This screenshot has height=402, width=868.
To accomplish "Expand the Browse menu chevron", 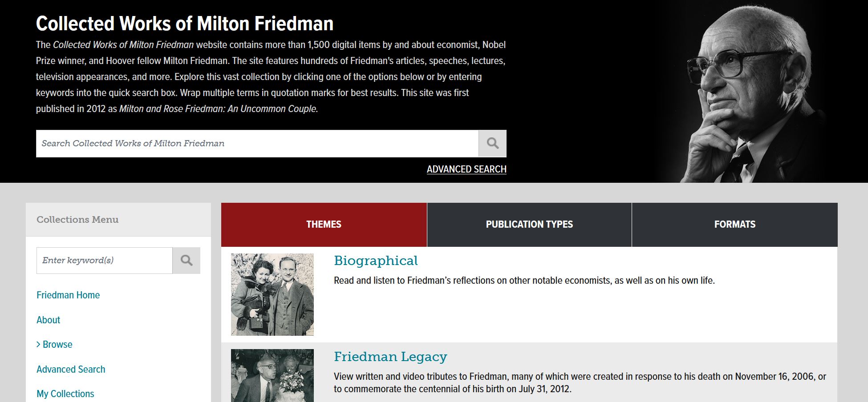I will coord(38,345).
